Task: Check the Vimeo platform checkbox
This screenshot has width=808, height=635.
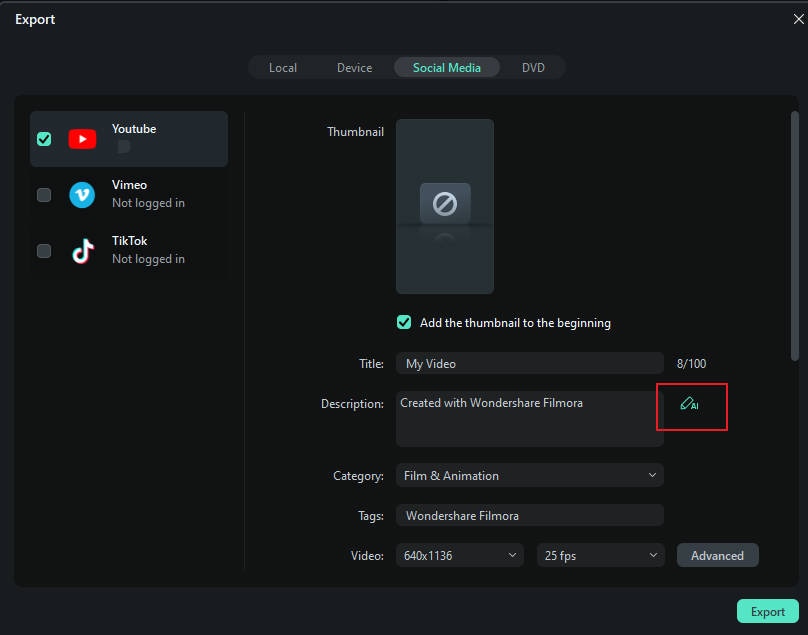Action: pyautogui.click(x=44, y=195)
